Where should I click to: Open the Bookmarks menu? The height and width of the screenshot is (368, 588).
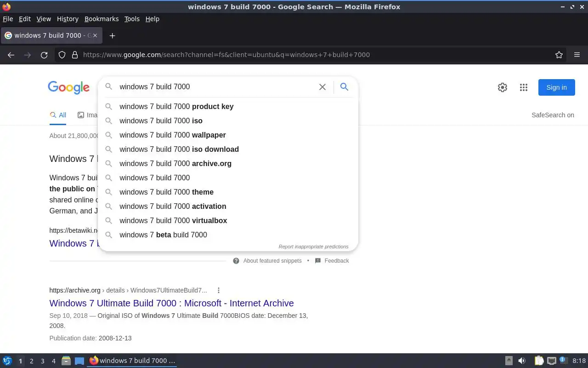102,19
